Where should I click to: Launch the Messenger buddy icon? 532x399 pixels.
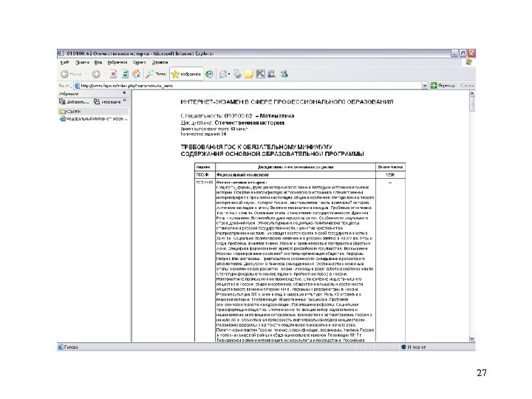click(284, 74)
